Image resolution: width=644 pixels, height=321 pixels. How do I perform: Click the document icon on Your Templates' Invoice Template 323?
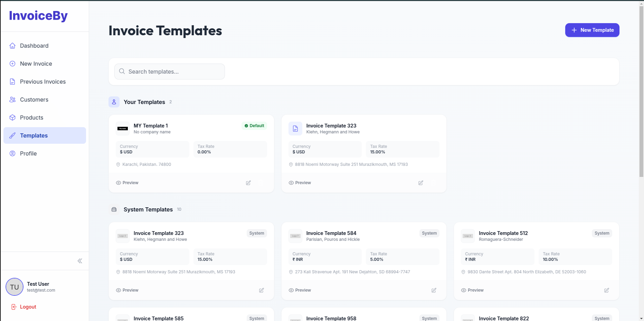point(295,129)
